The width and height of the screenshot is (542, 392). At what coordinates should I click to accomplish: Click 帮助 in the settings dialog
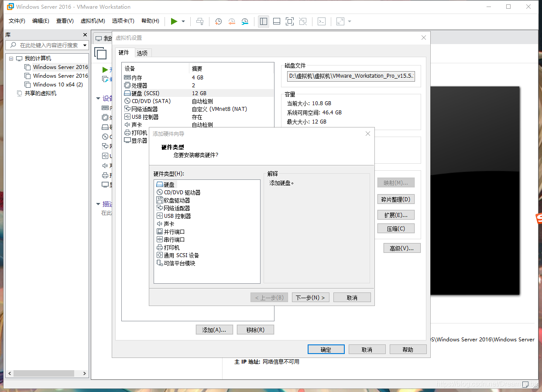[408, 350]
